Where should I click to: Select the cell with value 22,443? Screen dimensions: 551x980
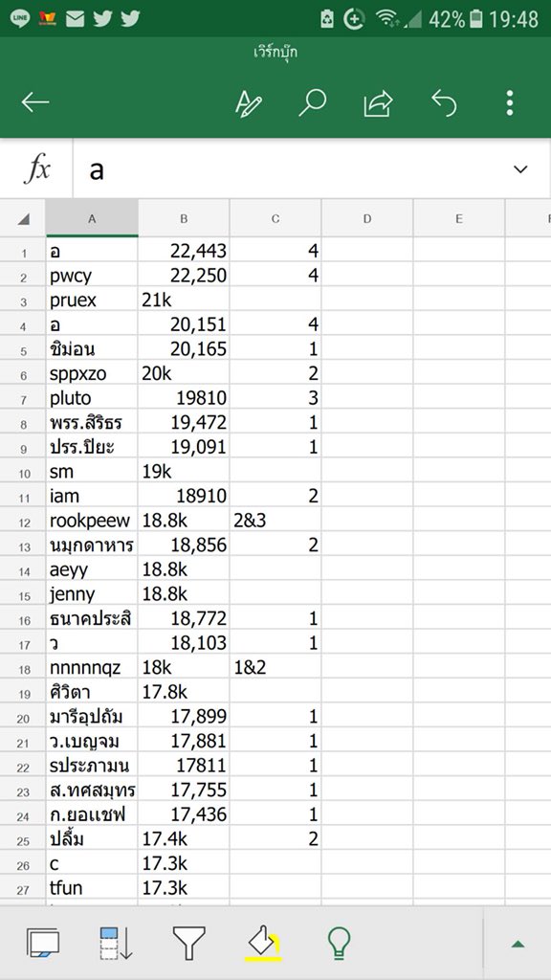pos(184,252)
